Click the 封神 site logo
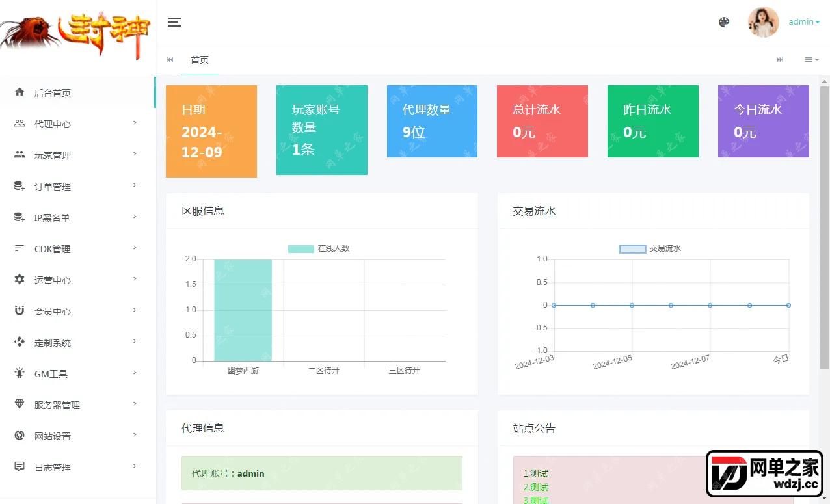Screen dimensions: 830x504 (76, 36)
